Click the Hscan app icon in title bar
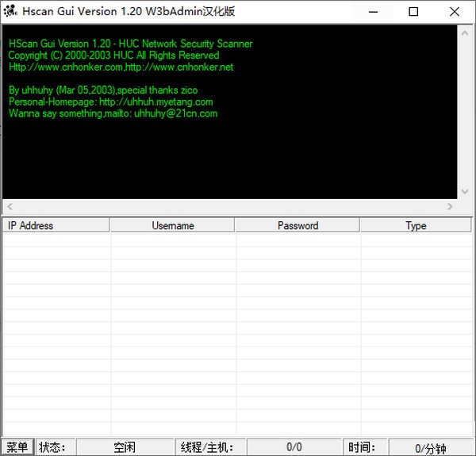Viewport: 476px width, 456px height. click(x=10, y=12)
